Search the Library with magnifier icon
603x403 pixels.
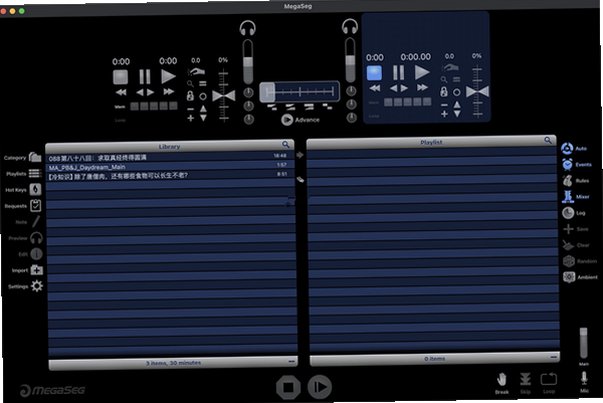point(285,144)
